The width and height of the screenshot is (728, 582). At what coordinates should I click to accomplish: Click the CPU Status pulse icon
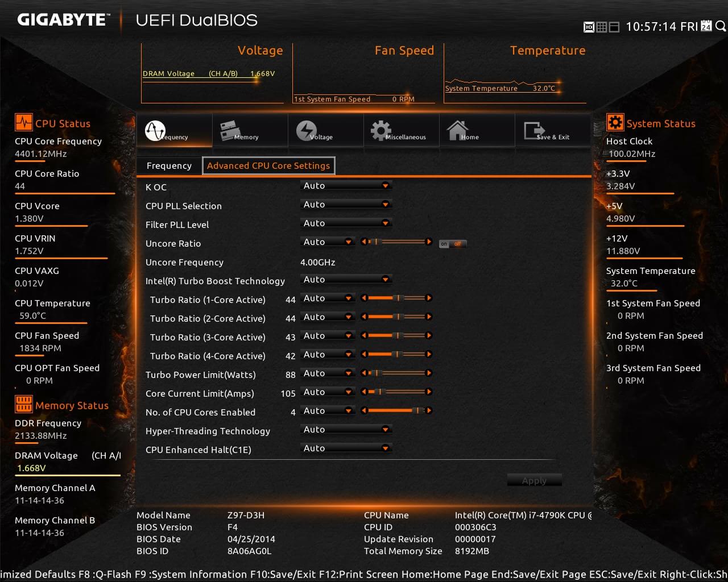[24, 123]
